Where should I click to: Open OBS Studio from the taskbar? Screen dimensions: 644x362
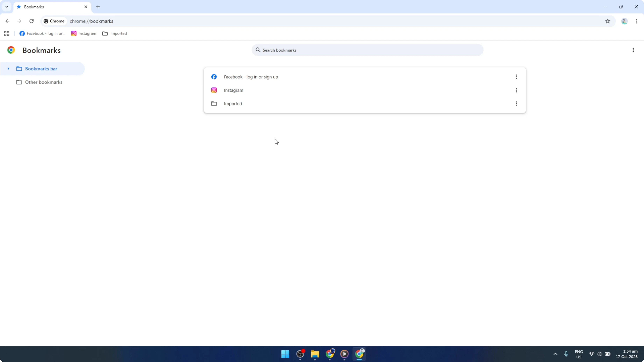point(300,354)
